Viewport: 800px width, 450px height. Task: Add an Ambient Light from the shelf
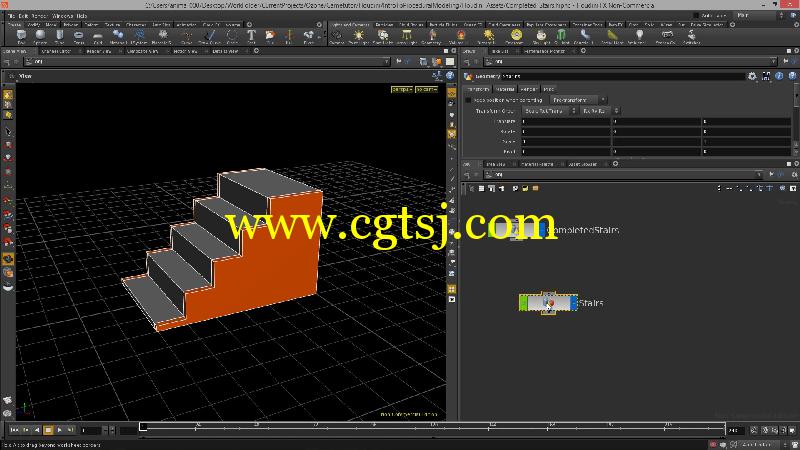tap(639, 36)
